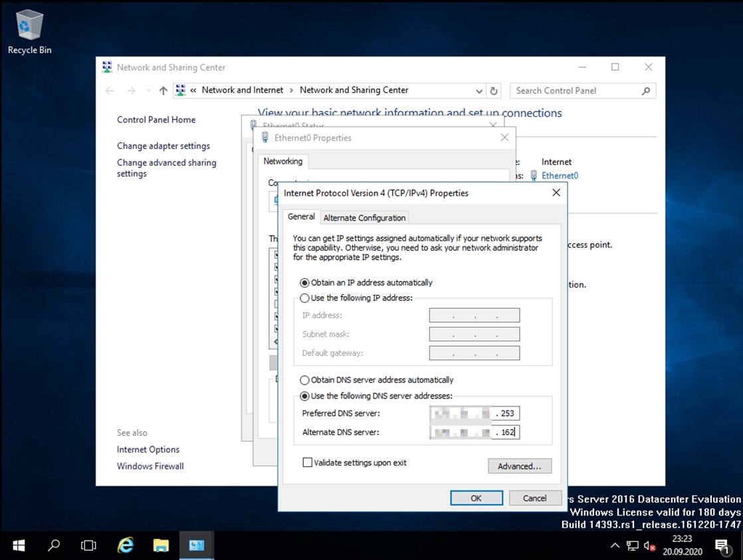743x560 pixels.
Task: Enable Validate settings upon exit checkbox
Action: (307, 462)
